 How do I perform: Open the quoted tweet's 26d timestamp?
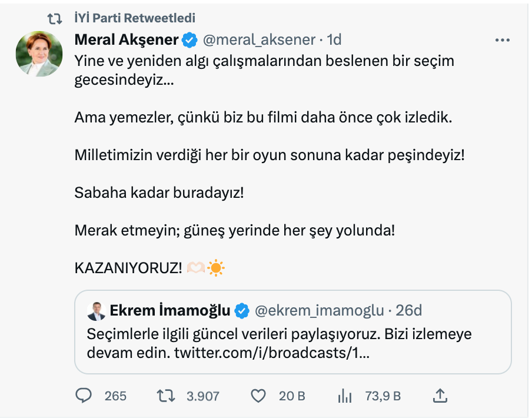pos(409,310)
